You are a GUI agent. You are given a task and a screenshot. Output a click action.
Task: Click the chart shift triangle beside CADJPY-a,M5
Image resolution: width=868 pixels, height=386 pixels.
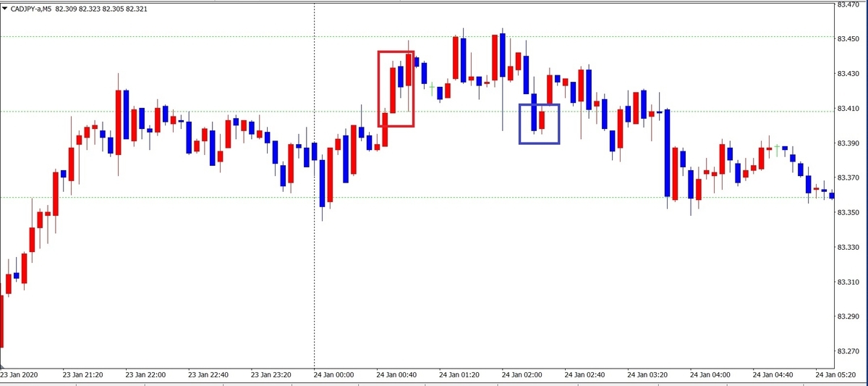[4, 7]
